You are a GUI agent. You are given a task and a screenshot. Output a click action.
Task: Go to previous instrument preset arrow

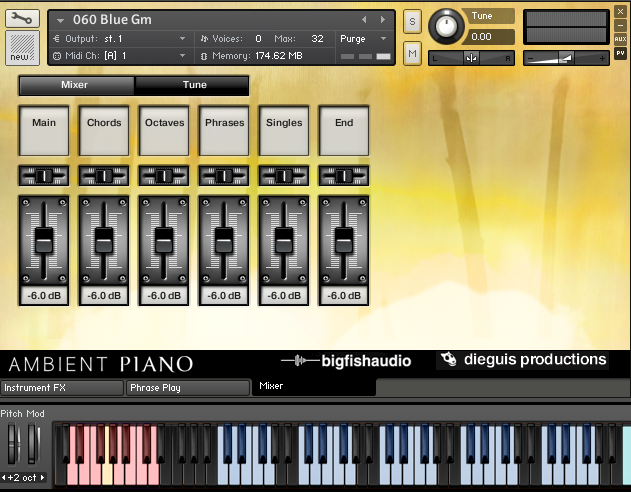(364, 19)
